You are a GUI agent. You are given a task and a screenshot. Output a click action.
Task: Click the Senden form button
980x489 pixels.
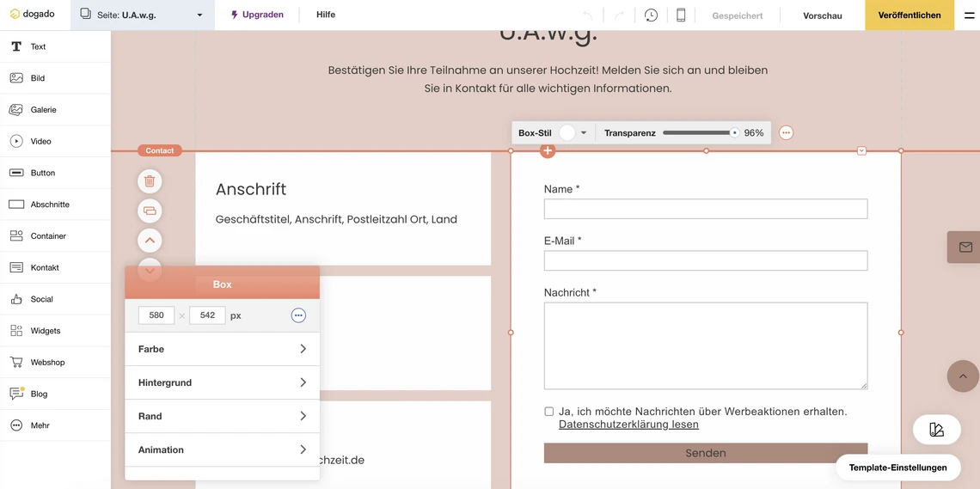tap(706, 454)
